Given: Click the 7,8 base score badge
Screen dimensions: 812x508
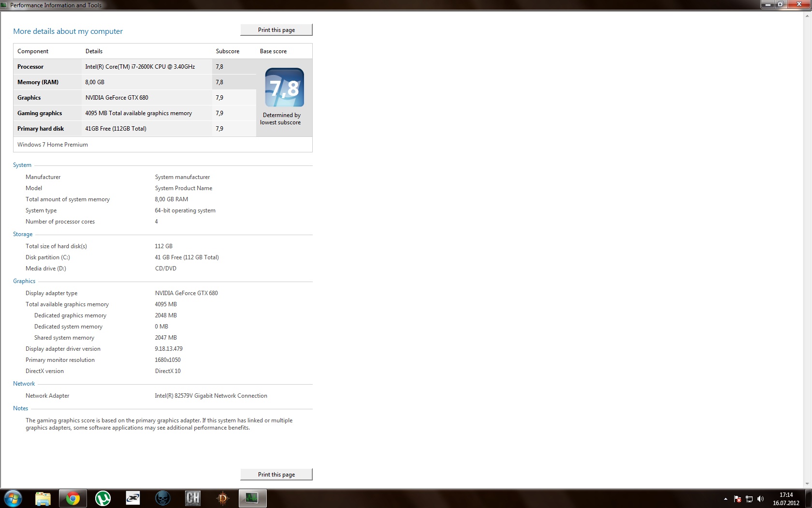Looking at the screenshot, I should [285, 88].
